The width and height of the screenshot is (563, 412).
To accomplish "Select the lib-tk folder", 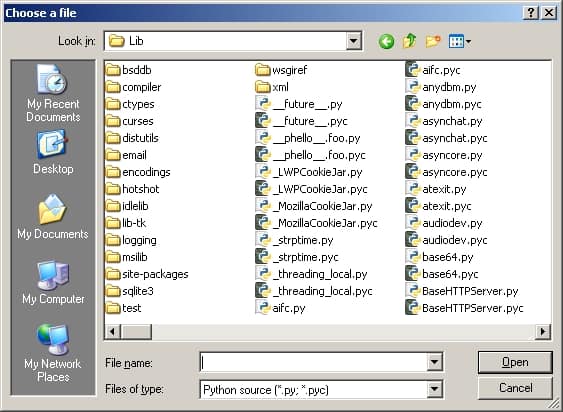I will click(x=126, y=223).
